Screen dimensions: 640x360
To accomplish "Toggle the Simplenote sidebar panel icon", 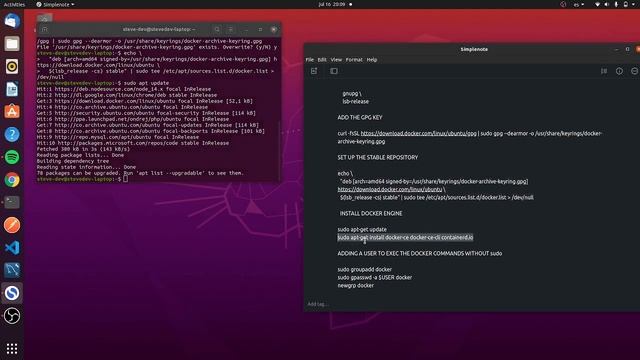I will click(x=334, y=71).
